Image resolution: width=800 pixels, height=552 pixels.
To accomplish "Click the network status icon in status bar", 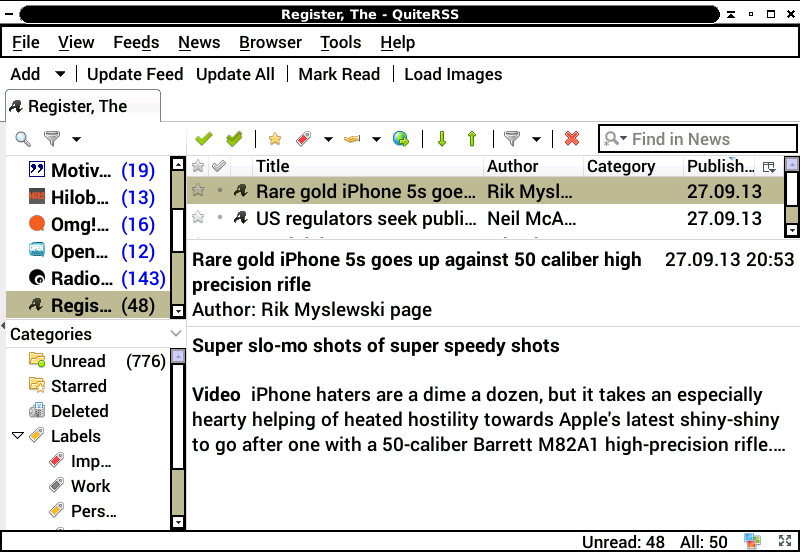I will pyautogui.click(x=752, y=541).
